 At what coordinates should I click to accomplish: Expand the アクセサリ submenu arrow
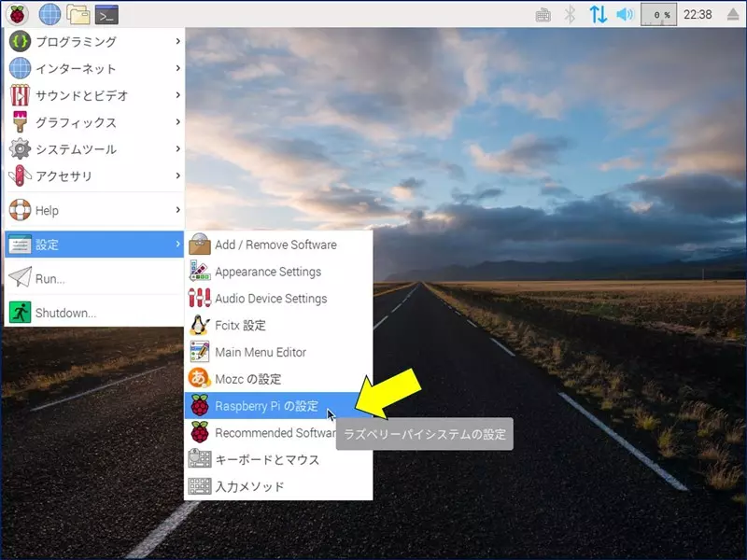(177, 175)
